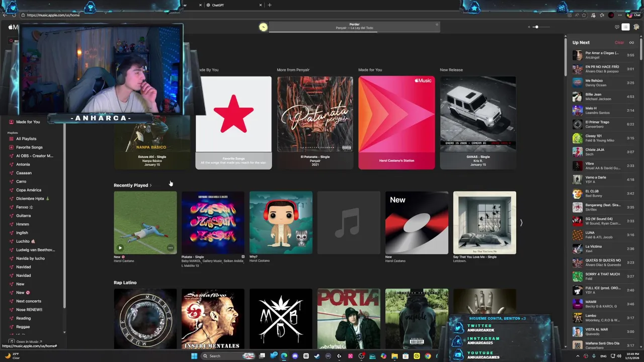The width and height of the screenshot is (644, 362).
Task: Toggle the Up Next queue list button
Action: pos(625,27)
